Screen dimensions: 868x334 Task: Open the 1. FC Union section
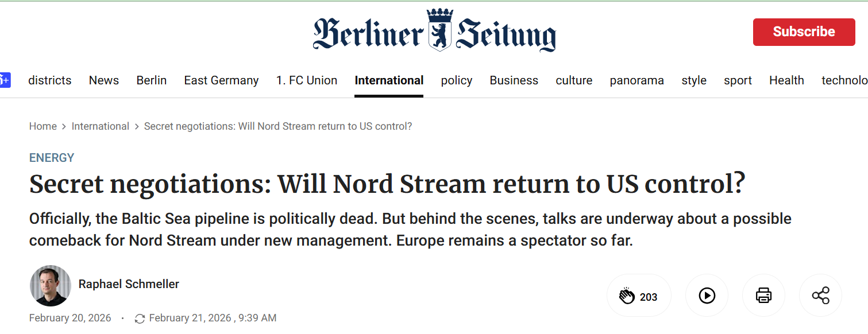click(307, 80)
